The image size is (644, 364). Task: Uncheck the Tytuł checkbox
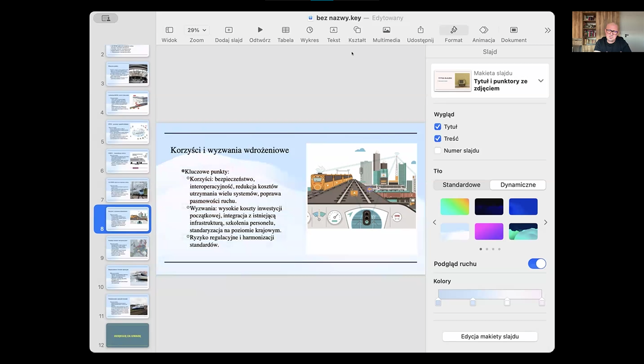[x=438, y=127]
